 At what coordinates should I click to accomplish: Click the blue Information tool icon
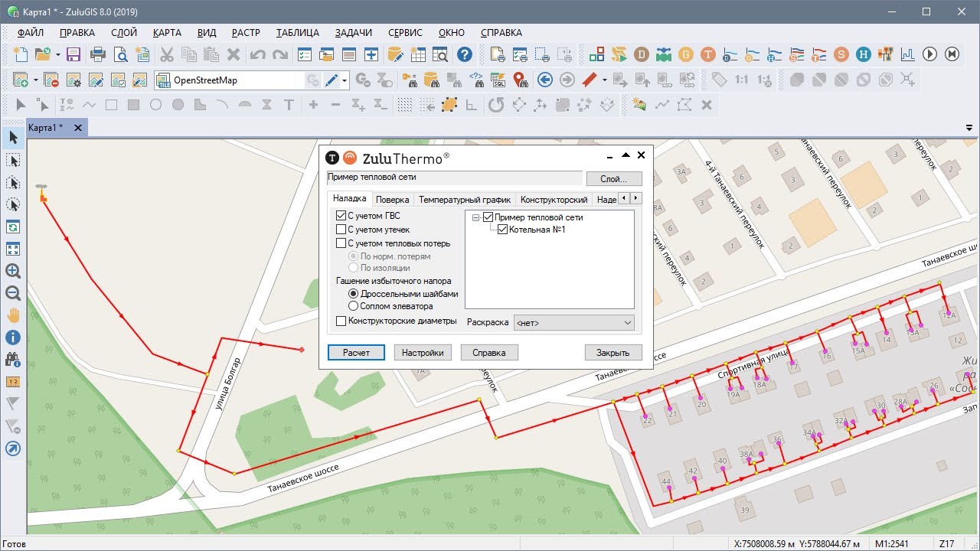(x=13, y=337)
